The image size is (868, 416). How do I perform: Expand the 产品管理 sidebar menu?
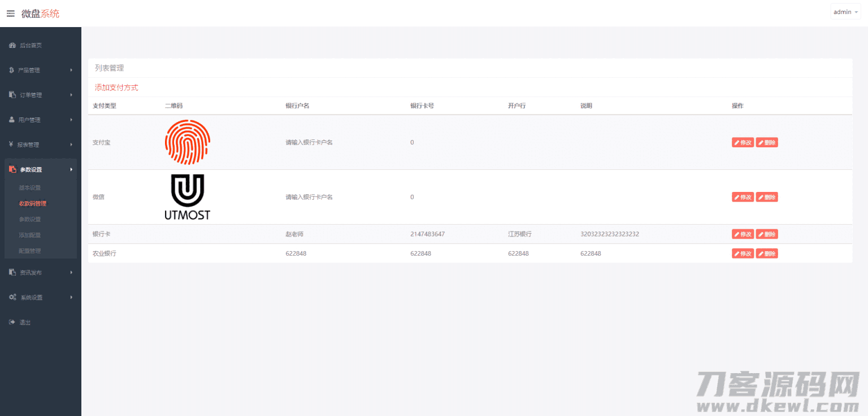tap(41, 70)
